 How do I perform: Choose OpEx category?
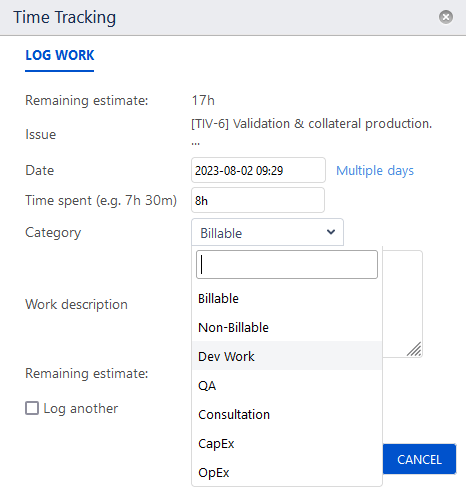[287, 473]
